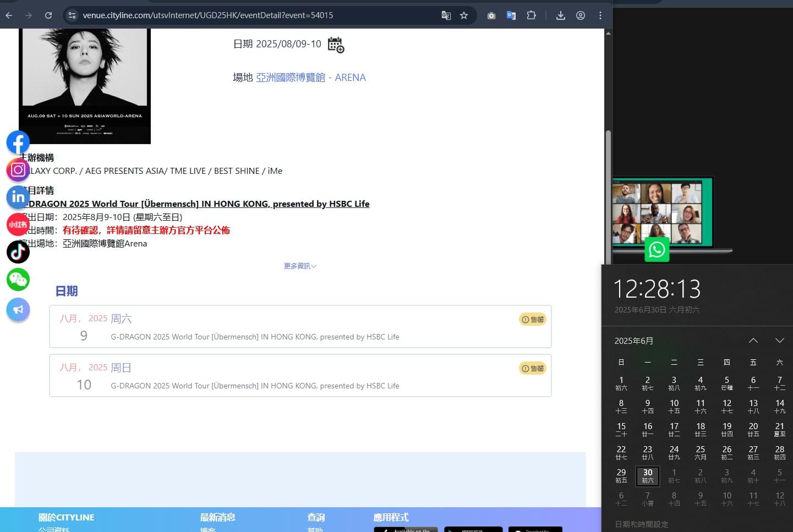793x532 pixels.
Task: Click the megaphone announcement icon
Action: tap(18, 309)
